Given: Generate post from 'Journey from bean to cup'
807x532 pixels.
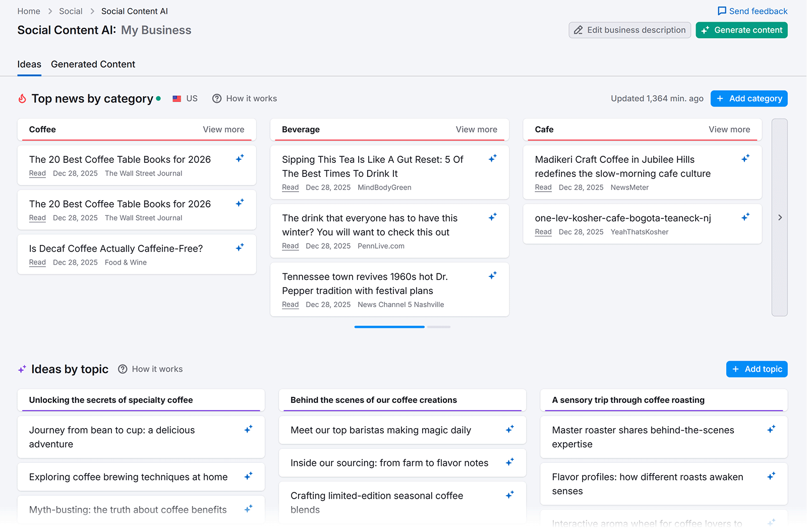Looking at the screenshot, I should pyautogui.click(x=249, y=429).
